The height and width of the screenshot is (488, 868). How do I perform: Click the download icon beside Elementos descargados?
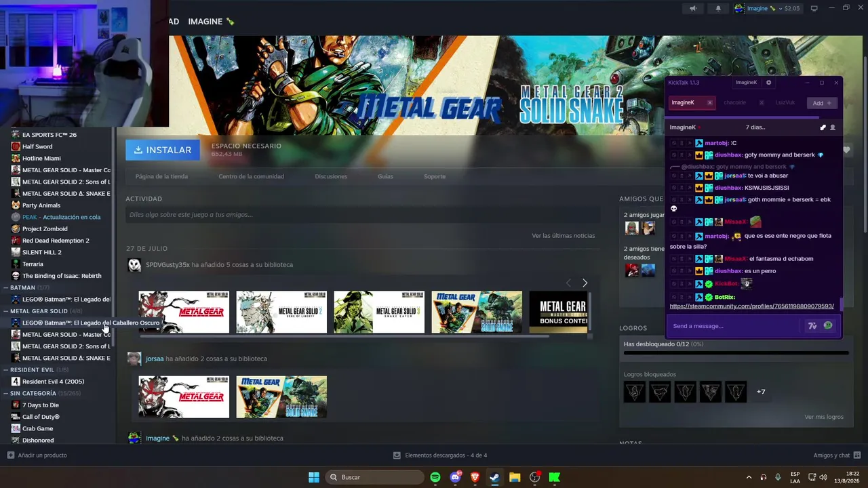pyautogui.click(x=397, y=455)
